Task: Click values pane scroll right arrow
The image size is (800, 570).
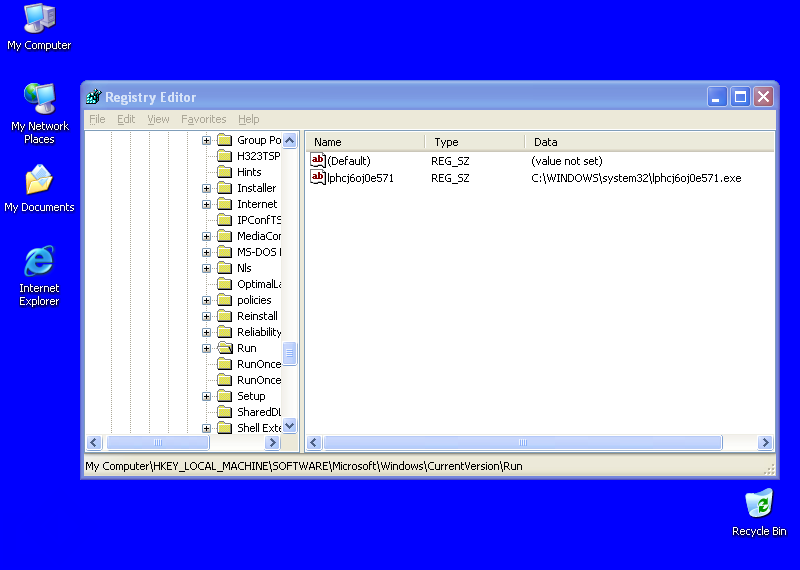Action: click(765, 442)
